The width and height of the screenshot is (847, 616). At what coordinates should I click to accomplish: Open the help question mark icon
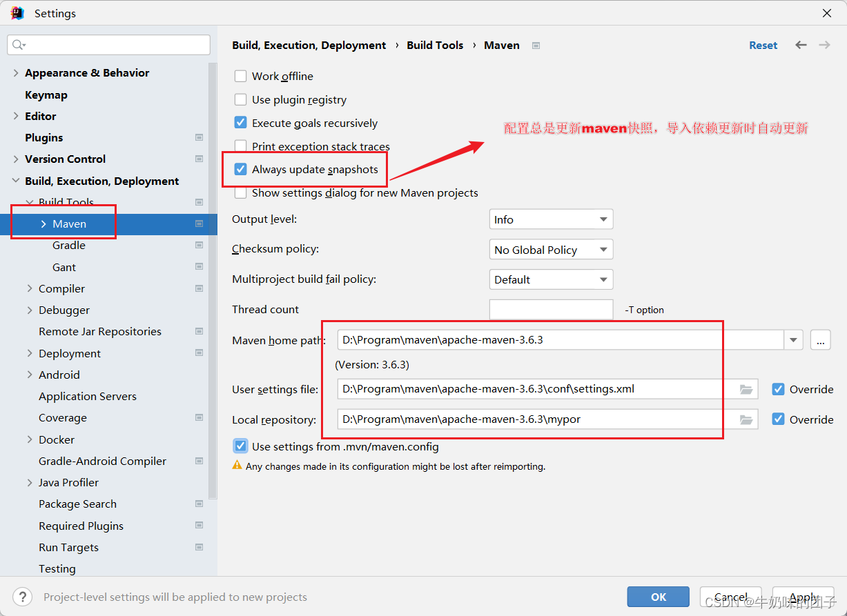23,597
